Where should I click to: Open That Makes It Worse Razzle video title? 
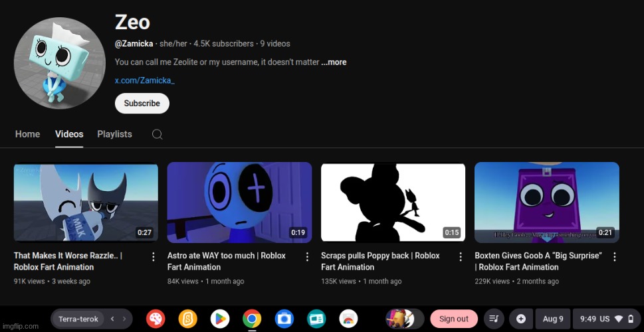point(68,262)
